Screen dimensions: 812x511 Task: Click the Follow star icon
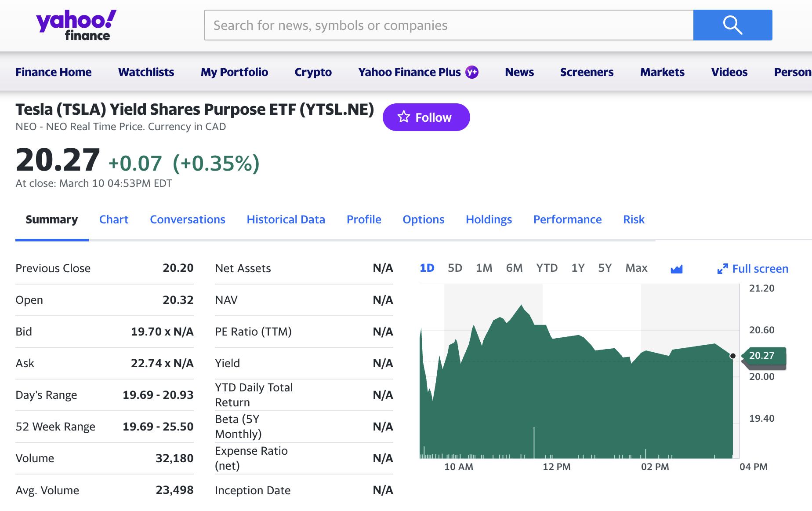[x=403, y=117]
